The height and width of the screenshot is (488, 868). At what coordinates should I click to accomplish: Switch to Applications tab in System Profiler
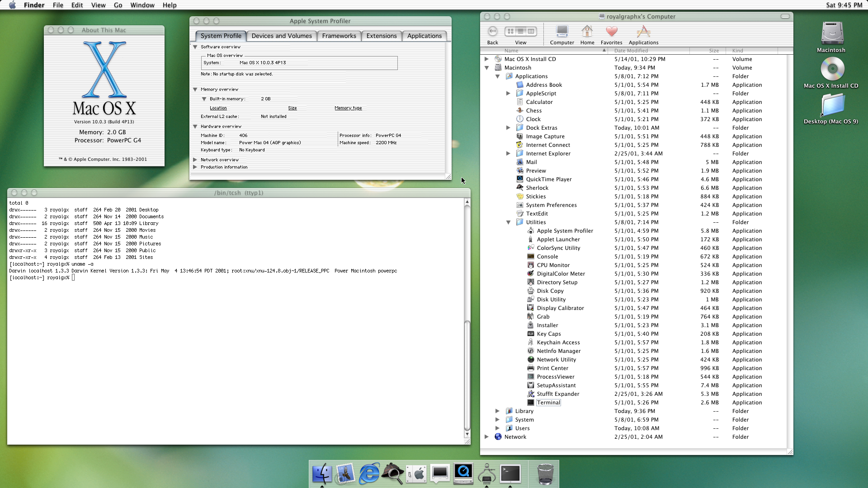pyautogui.click(x=424, y=36)
